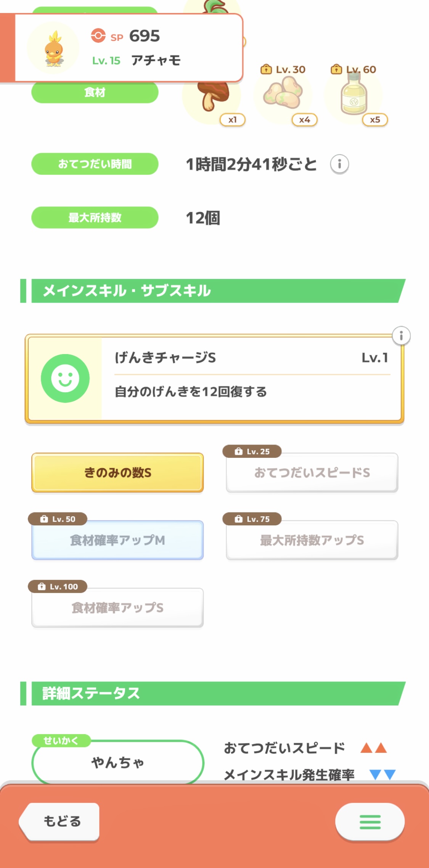Open helping time info icon
The image size is (429, 868).
click(339, 164)
